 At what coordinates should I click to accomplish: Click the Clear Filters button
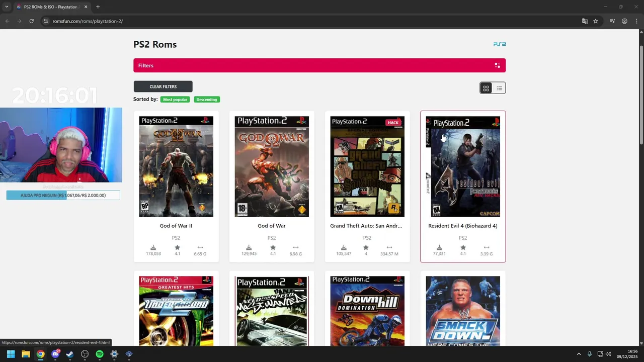[x=163, y=86]
